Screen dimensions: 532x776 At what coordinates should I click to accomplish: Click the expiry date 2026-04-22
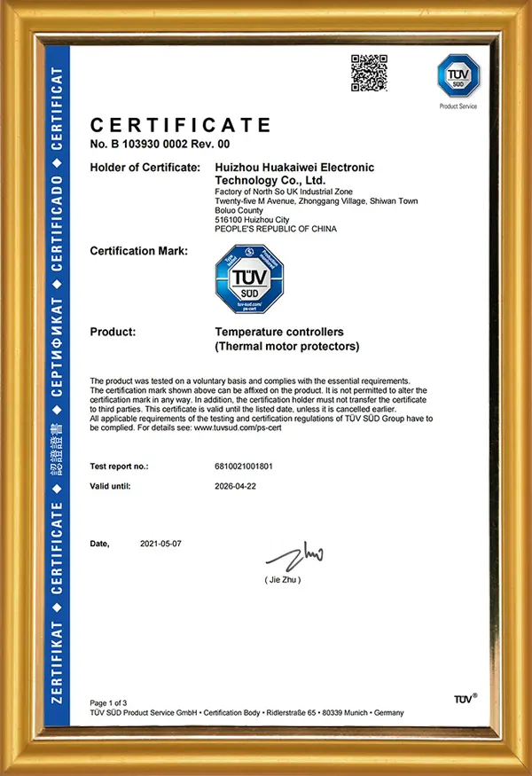(236, 487)
